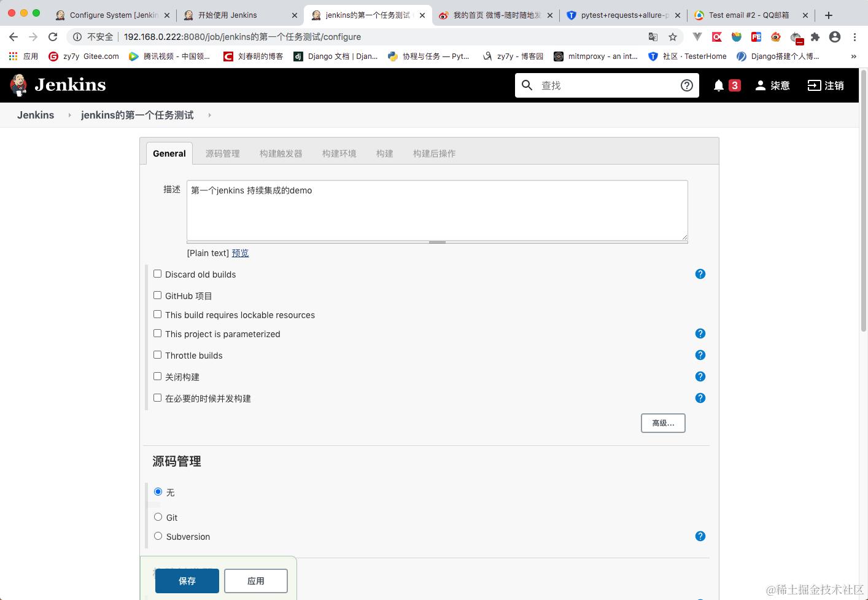Click 应用 apply button
The width and height of the screenshot is (868, 600).
coord(256,581)
